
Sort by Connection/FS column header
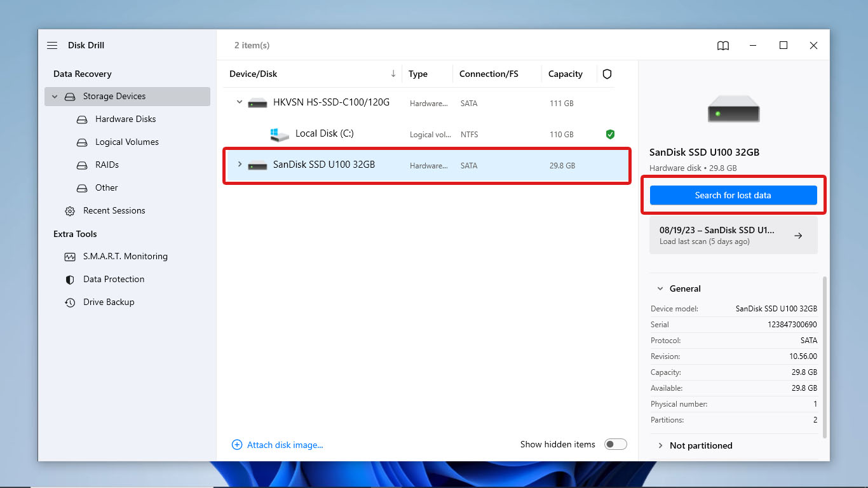tap(489, 74)
